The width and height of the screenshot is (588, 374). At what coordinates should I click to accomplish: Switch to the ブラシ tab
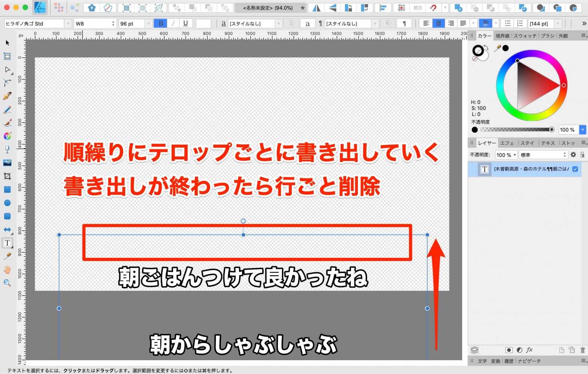pos(548,36)
